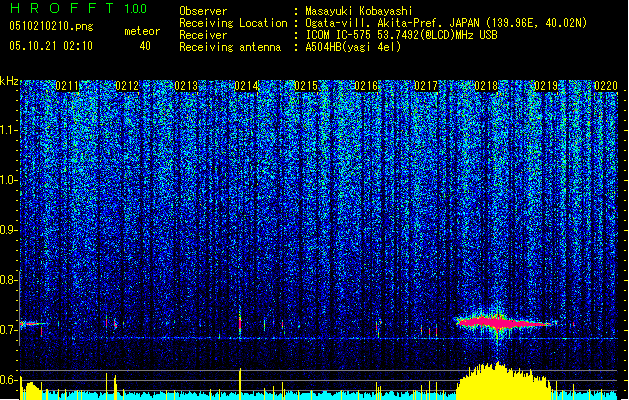Click the 0214 time marker
Screen dimensions: 629x400
tap(246, 86)
